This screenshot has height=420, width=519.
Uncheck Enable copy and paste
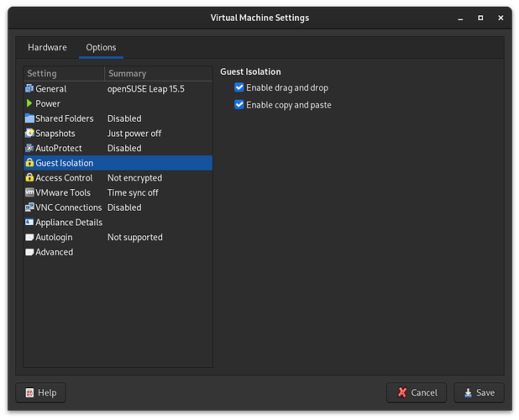[239, 105]
